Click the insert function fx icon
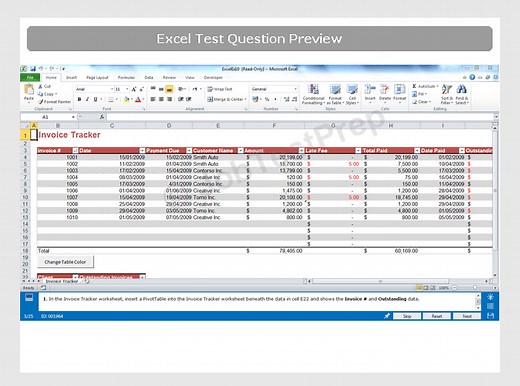The width and height of the screenshot is (520, 386). 102,117
